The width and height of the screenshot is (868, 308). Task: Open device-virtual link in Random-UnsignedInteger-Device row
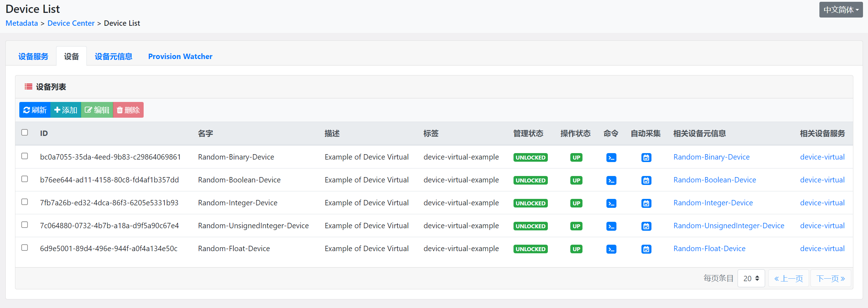pos(822,226)
